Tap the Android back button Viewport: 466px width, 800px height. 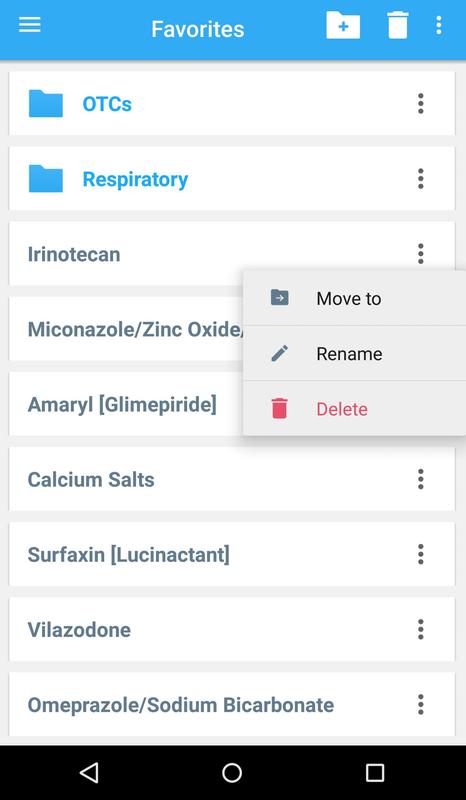pyautogui.click(x=89, y=773)
